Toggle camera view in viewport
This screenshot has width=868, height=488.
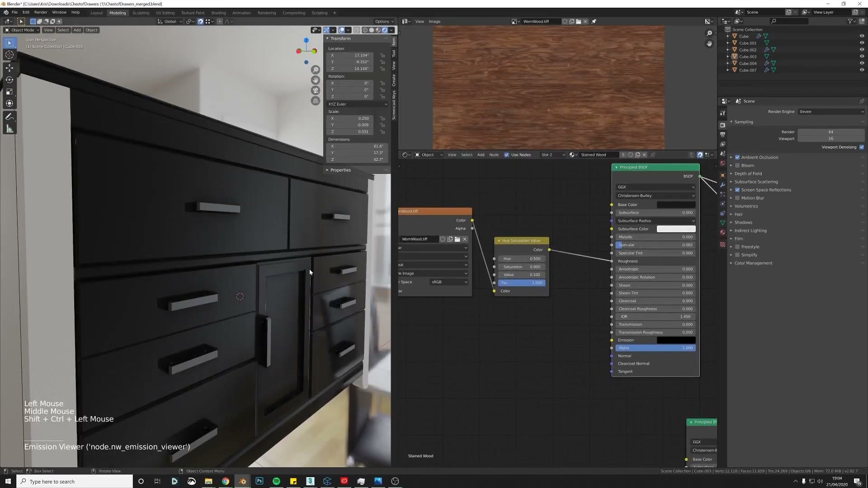coord(316,90)
